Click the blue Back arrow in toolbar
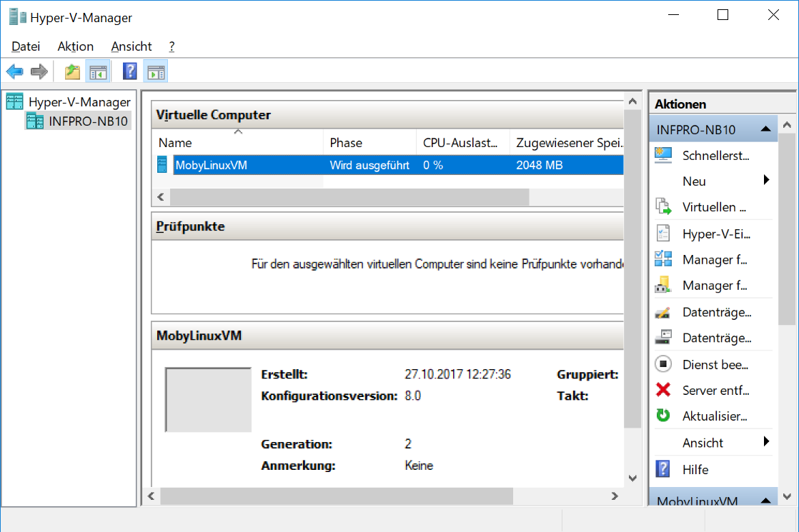Image resolution: width=799 pixels, height=532 pixels. (x=15, y=72)
